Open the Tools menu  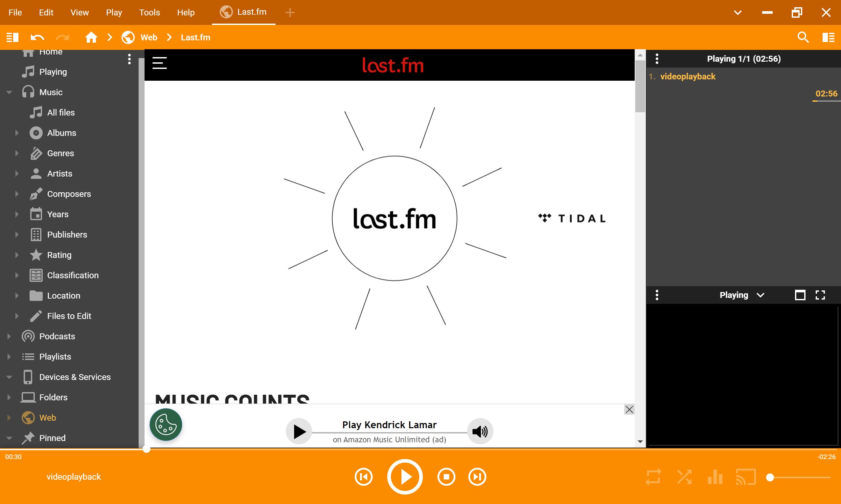pyautogui.click(x=149, y=12)
